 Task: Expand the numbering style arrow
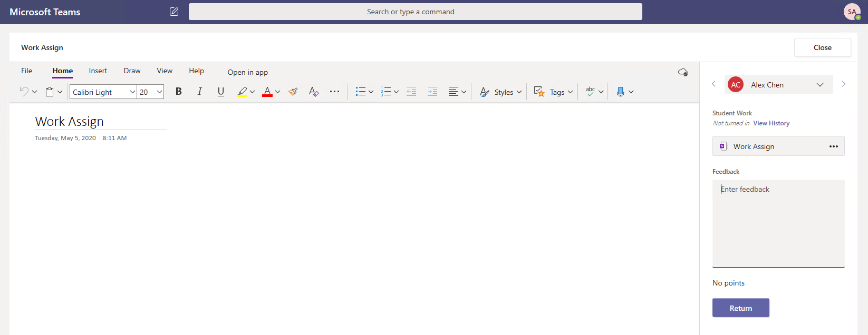point(397,92)
